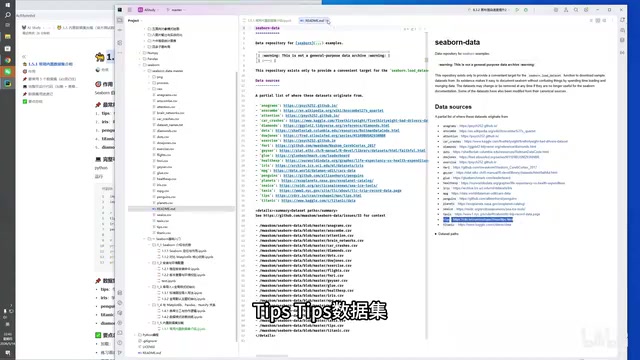Switch markdown view to editor and preview
This screenshot has width=640, height=360.
[598, 20]
